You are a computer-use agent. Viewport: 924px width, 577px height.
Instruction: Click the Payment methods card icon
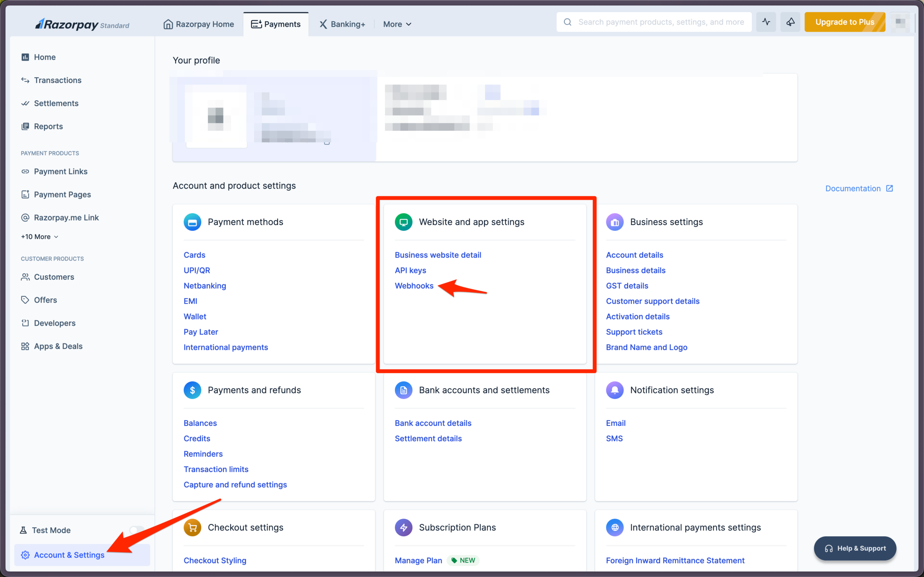192,222
